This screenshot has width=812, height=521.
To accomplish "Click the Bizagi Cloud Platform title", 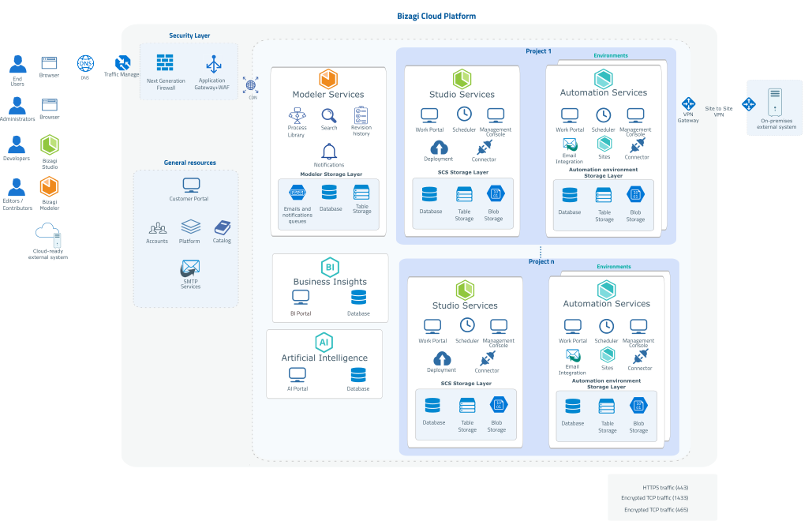I will pos(436,16).
